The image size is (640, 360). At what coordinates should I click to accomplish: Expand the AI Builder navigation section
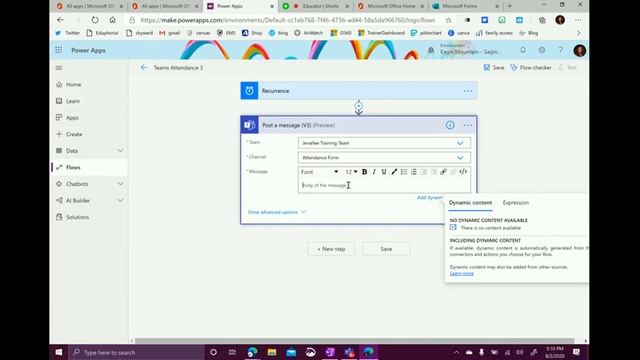(120, 200)
